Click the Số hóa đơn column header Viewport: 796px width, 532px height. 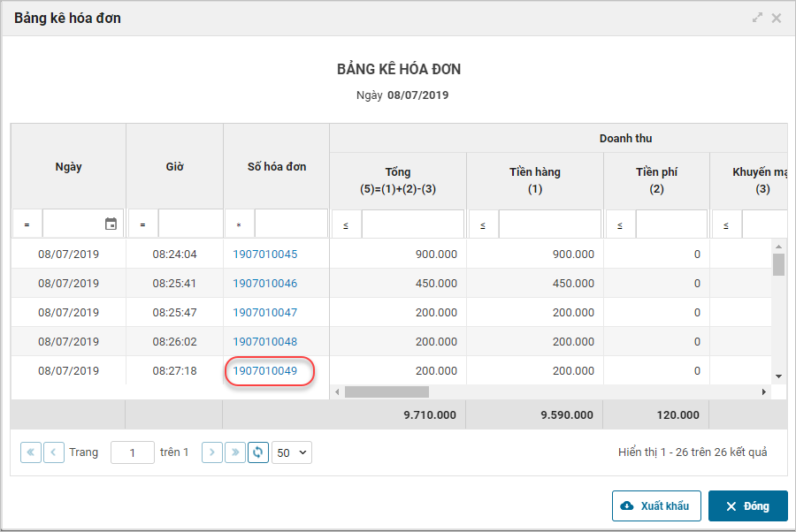[x=277, y=166]
